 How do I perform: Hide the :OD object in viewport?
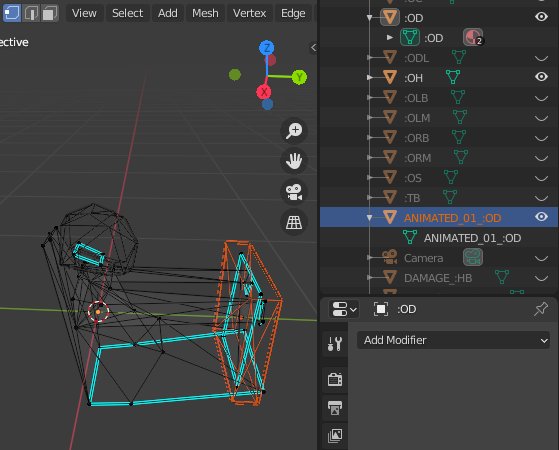541,17
